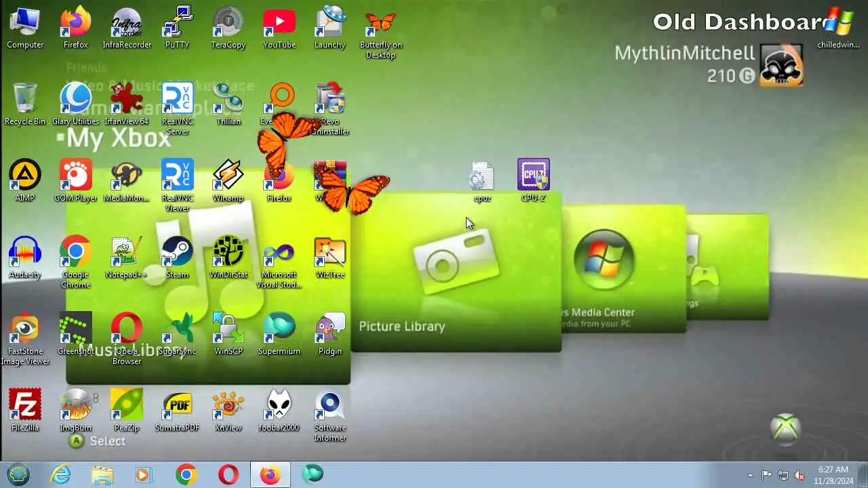Open SumatraPDF from the desktop
The image size is (868, 488).
tap(177, 411)
